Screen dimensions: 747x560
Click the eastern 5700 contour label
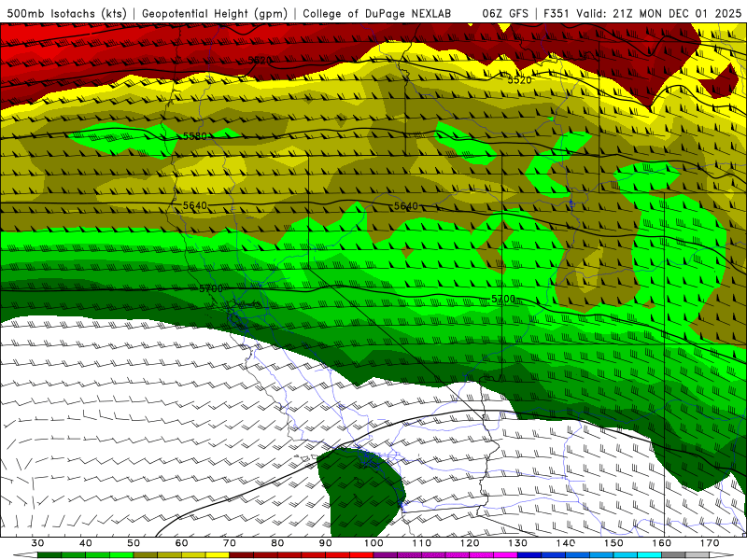(x=503, y=299)
